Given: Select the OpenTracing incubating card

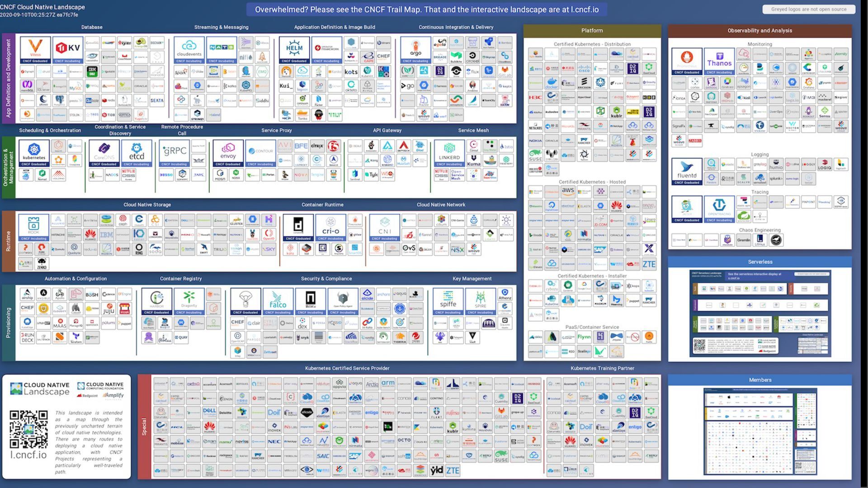Looking at the screenshot, I should (719, 209).
